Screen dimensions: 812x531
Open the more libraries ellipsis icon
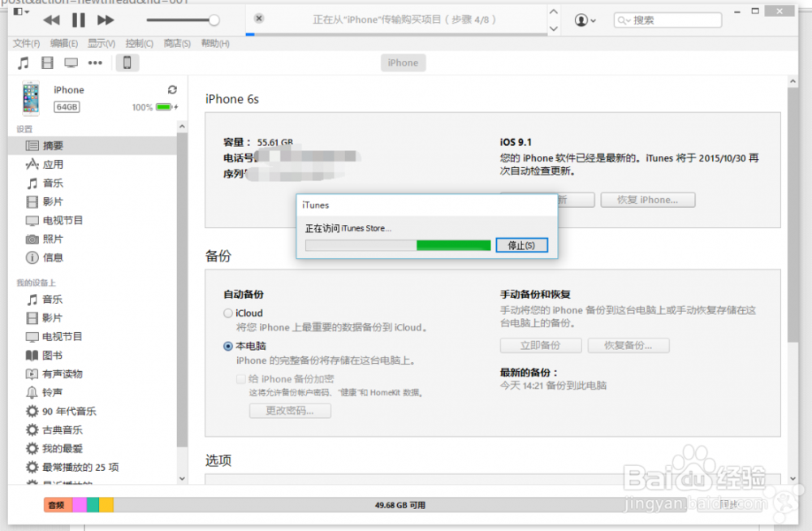click(x=95, y=63)
